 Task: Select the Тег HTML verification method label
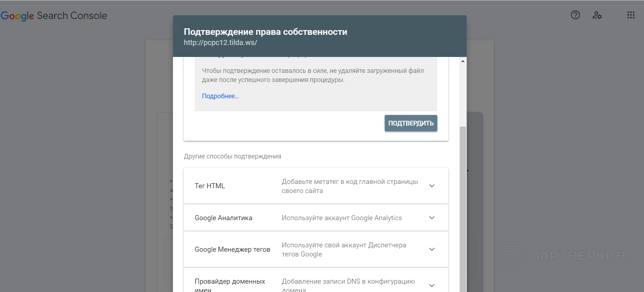click(210, 186)
